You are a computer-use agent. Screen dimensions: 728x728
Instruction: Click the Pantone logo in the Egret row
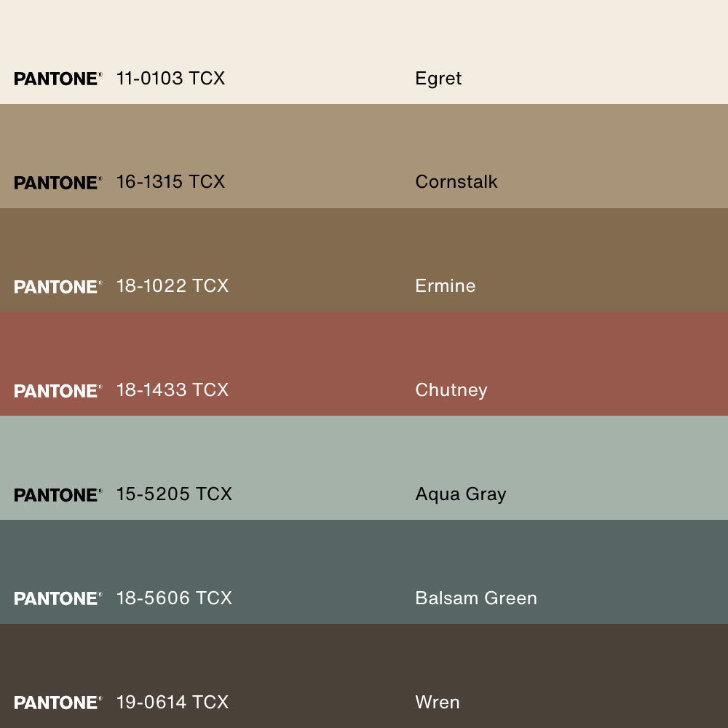[x=58, y=79]
